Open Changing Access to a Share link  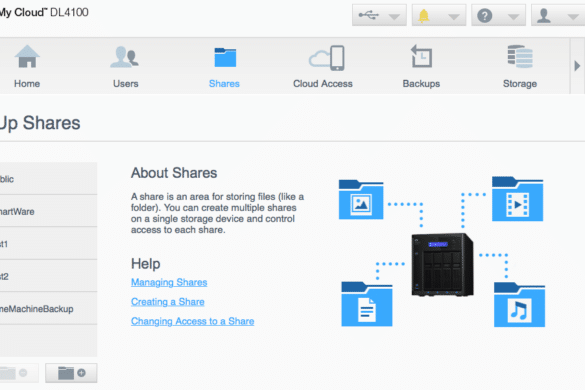[193, 321]
